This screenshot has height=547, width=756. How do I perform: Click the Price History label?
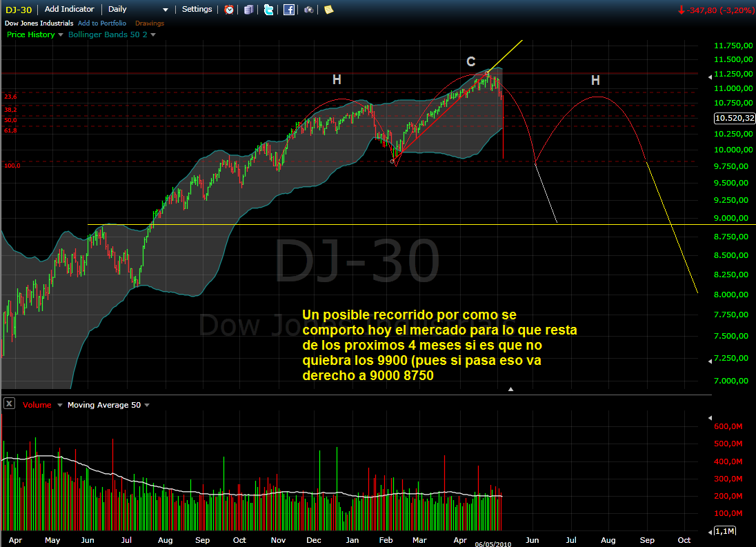pyautogui.click(x=31, y=34)
